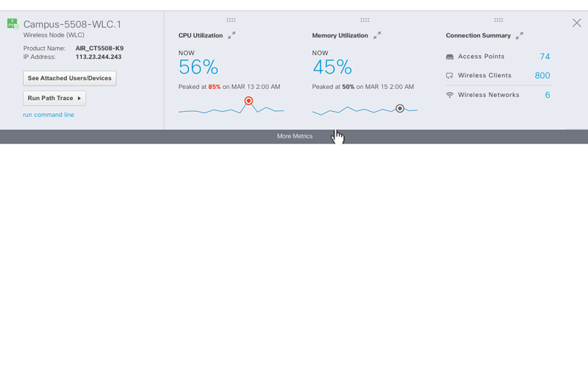
Task: Expand the More Metrics bar
Action: [295, 136]
